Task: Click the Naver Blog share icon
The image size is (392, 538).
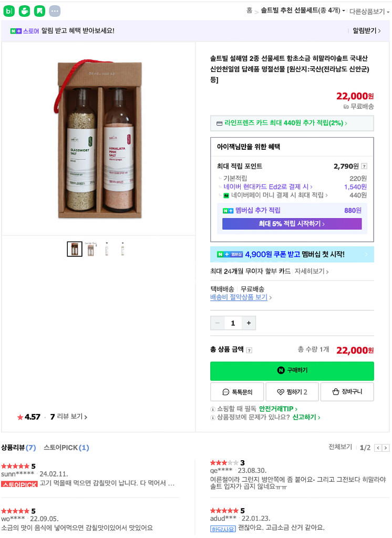Action: [9, 11]
